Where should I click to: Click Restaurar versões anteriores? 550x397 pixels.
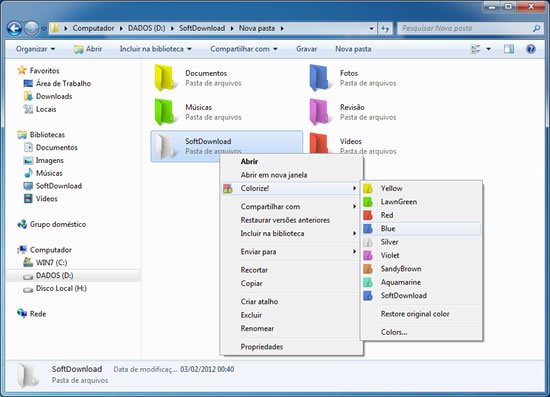coord(291,220)
